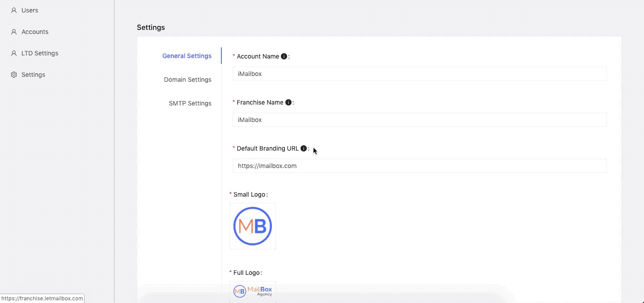Select the General Settings tab
This screenshot has height=303, width=644.
(x=187, y=56)
